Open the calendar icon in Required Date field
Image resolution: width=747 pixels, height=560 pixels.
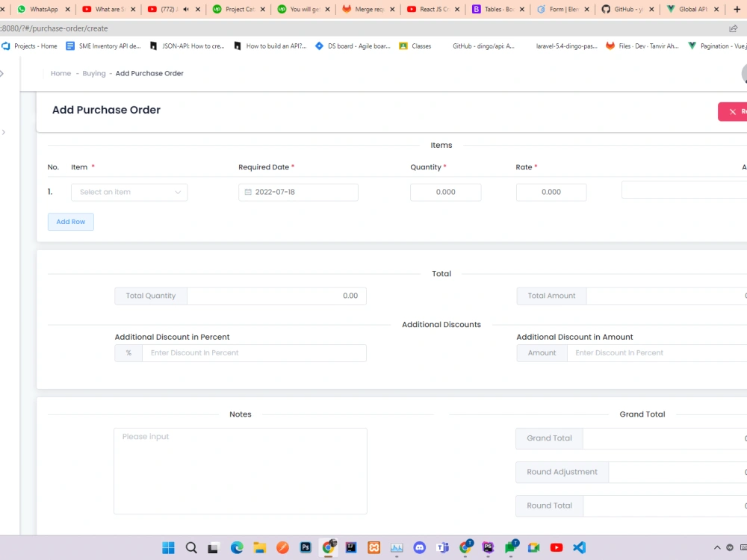click(x=247, y=192)
